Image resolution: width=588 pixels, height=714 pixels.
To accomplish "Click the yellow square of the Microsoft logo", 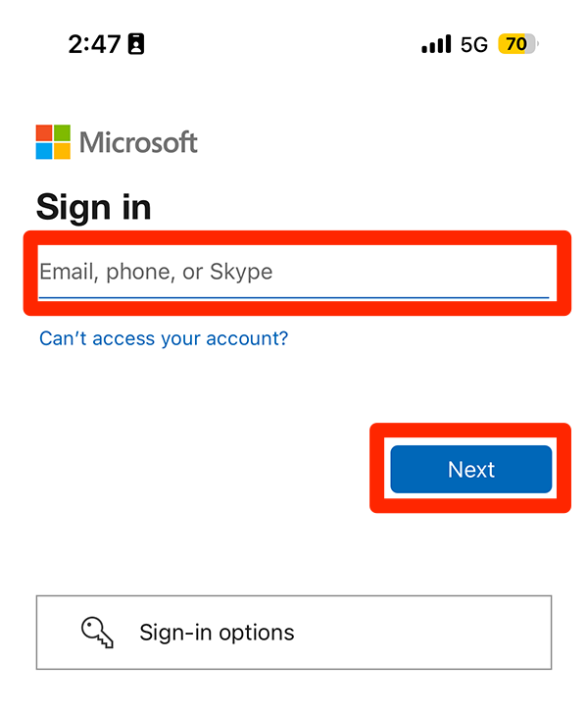I will point(62,151).
